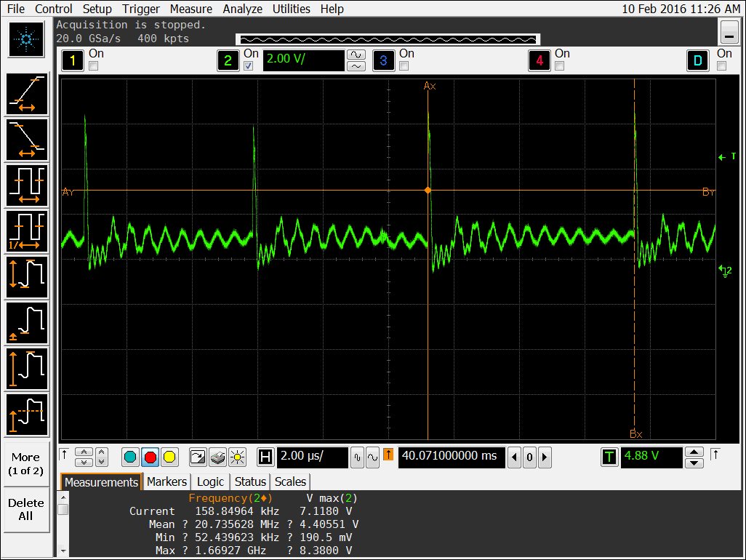Shift horizontal position right with arrow
The image size is (746, 560).
coord(545,457)
